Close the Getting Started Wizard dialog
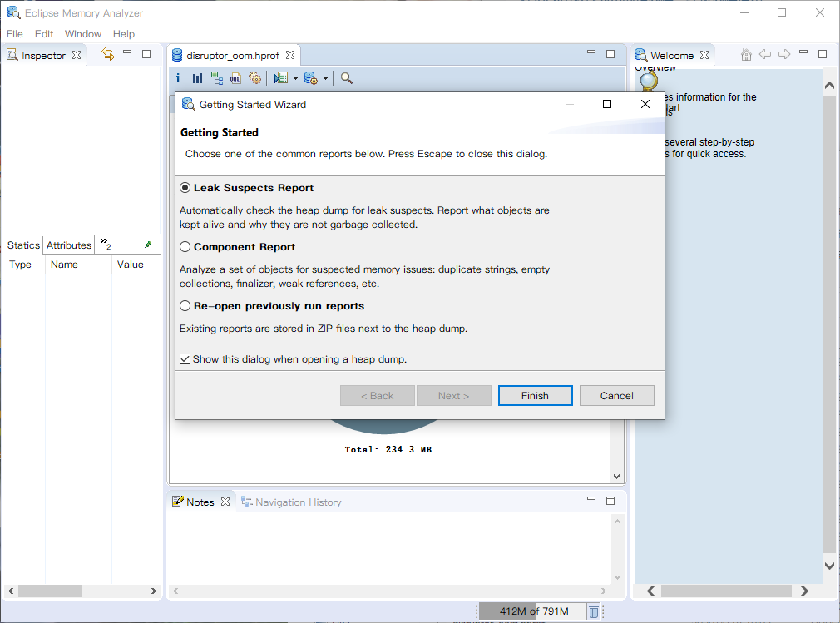 click(x=645, y=104)
